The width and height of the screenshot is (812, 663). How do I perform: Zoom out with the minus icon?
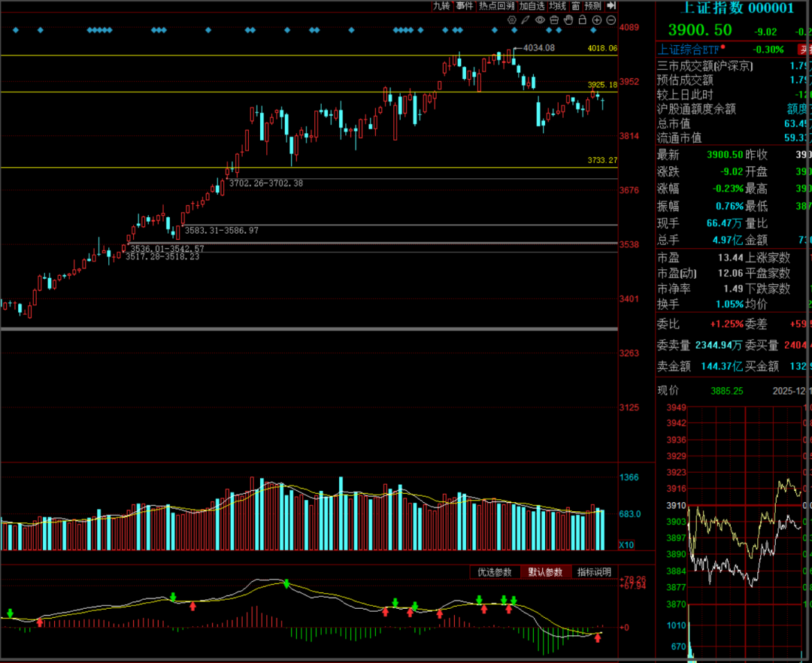tap(611, 20)
